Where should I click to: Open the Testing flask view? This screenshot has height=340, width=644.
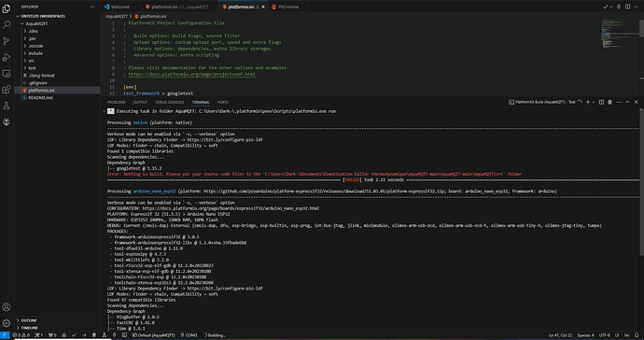click(x=7, y=106)
